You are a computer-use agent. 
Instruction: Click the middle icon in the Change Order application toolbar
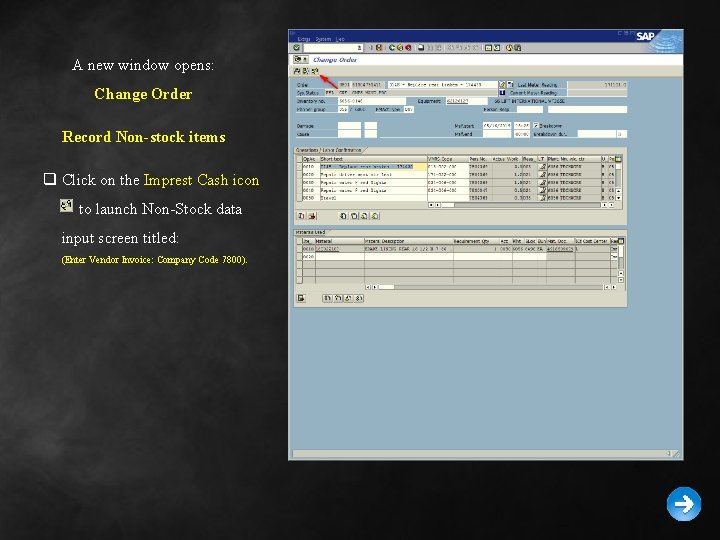pos(306,71)
